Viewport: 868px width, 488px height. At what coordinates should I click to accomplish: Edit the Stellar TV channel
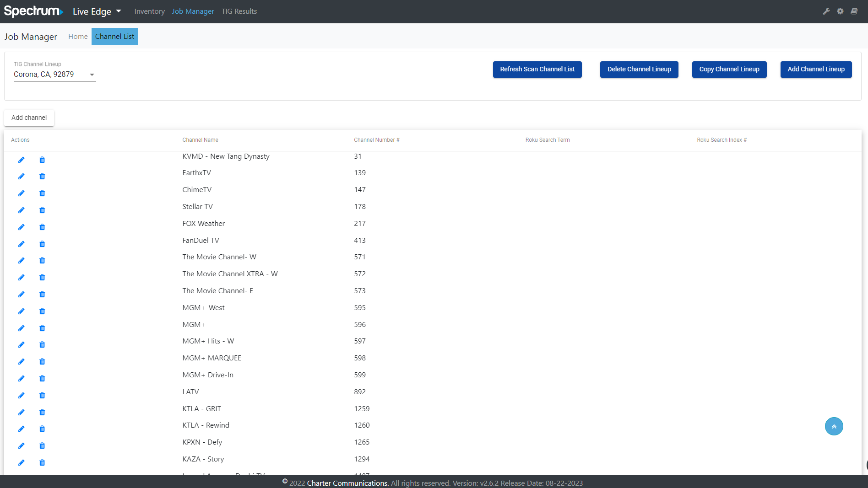pyautogui.click(x=22, y=210)
